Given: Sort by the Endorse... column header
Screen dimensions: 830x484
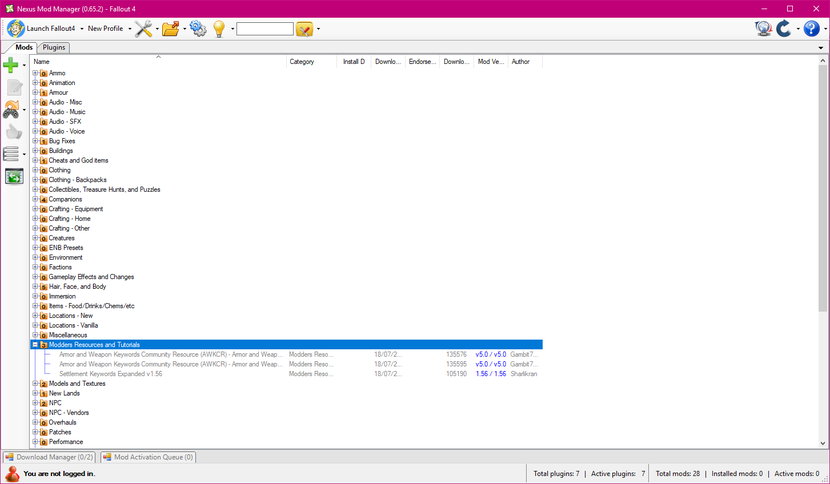Looking at the screenshot, I should pos(422,61).
